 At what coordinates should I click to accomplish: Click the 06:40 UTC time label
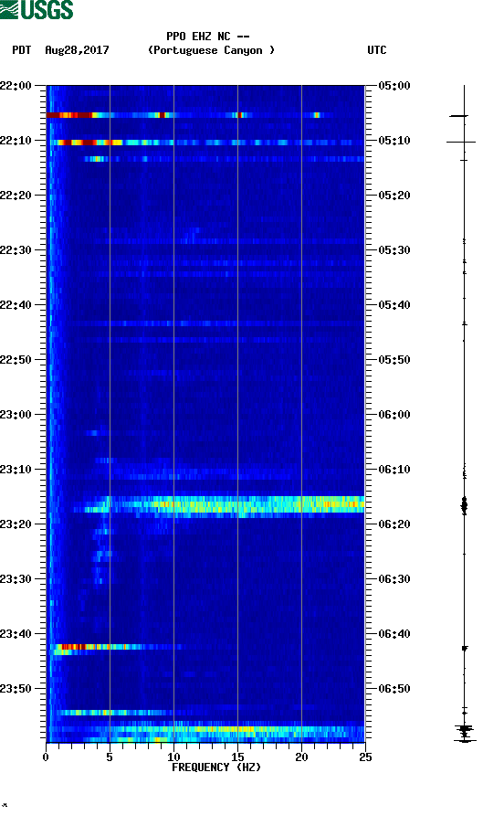(394, 634)
